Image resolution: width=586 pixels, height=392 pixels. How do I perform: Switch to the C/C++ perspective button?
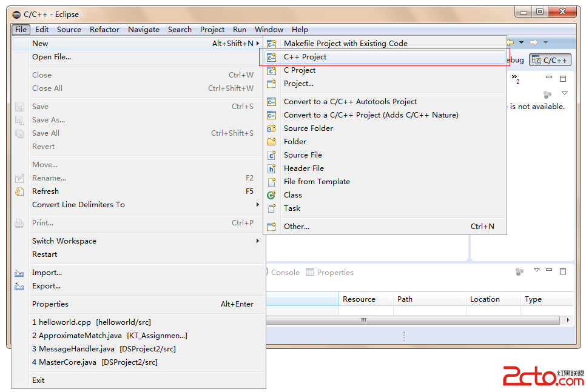(550, 60)
